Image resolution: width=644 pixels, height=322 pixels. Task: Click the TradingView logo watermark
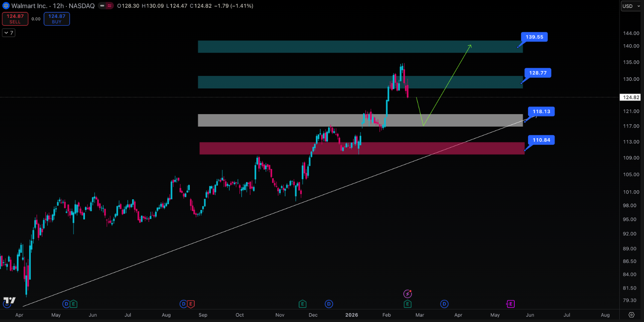coord(9,301)
